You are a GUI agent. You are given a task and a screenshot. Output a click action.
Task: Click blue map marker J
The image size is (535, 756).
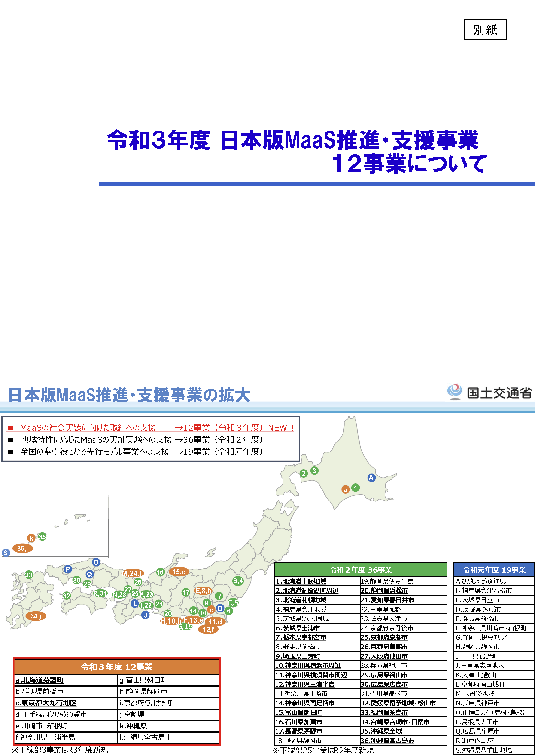pyautogui.click(x=145, y=615)
